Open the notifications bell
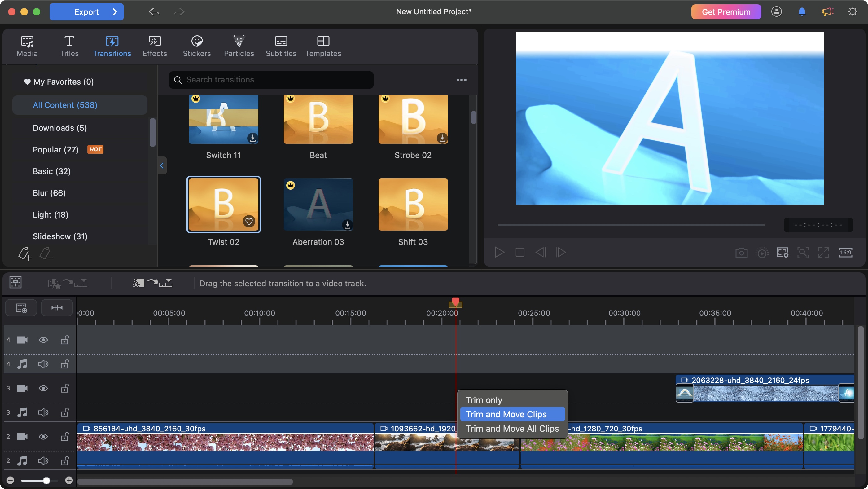868x489 pixels. tap(801, 11)
